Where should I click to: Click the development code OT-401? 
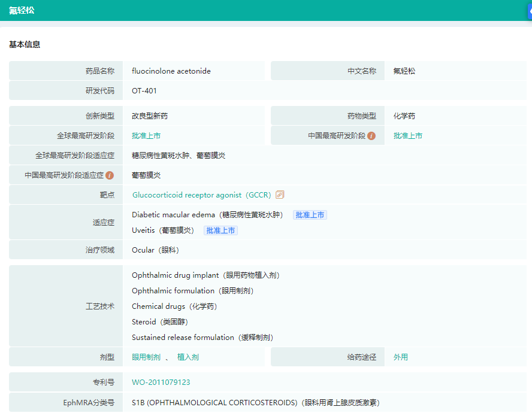pyautogui.click(x=144, y=91)
